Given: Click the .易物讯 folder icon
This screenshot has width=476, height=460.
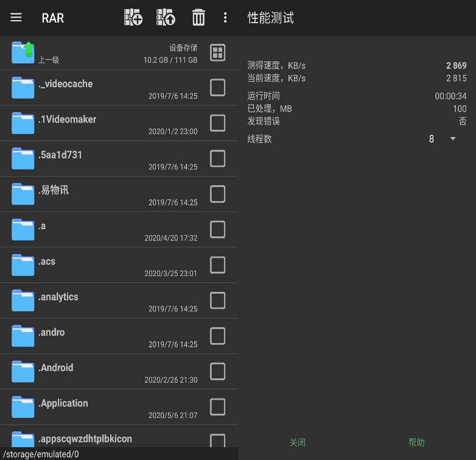Looking at the screenshot, I should point(23,194).
